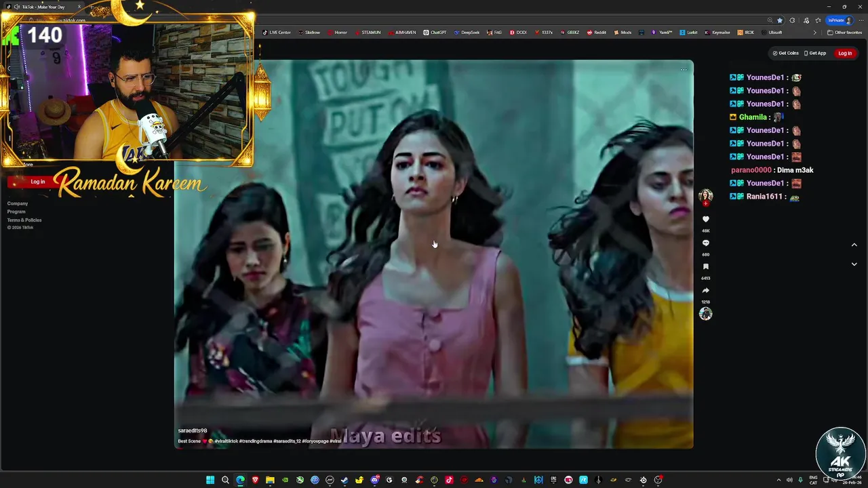This screenshot has height=488, width=868.
Task: Open the Keymailer bookmark
Action: click(717, 33)
